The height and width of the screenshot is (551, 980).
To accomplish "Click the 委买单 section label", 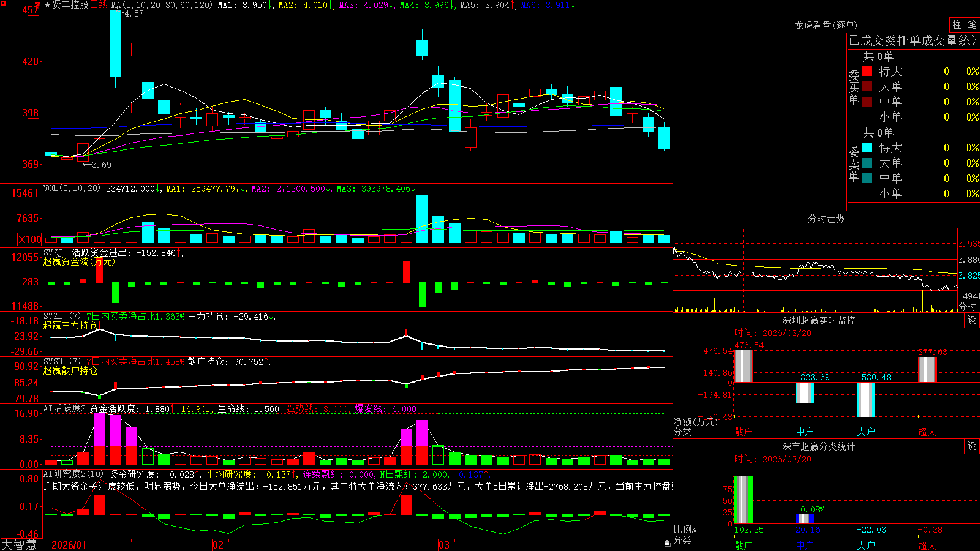I will pos(854,87).
